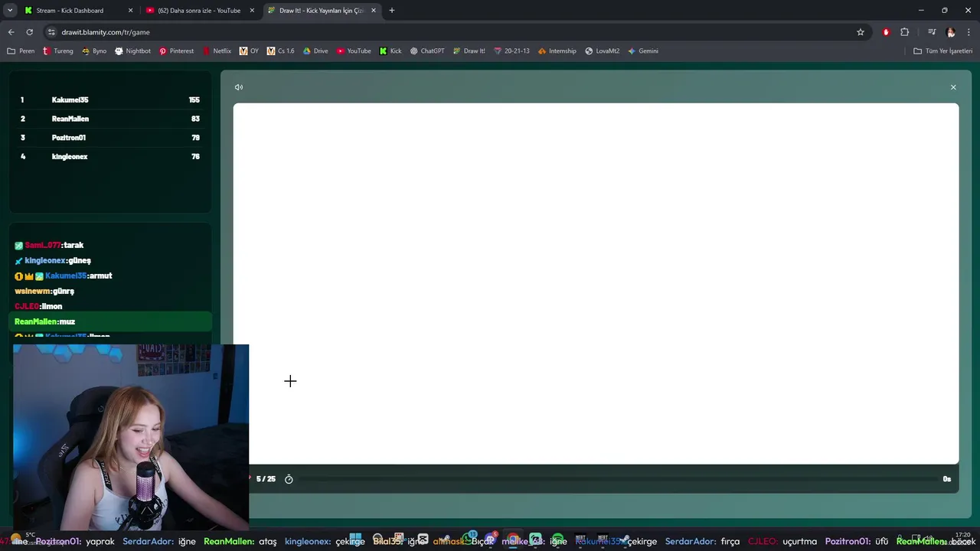Open the 20-21-13 bookmark

click(511, 51)
